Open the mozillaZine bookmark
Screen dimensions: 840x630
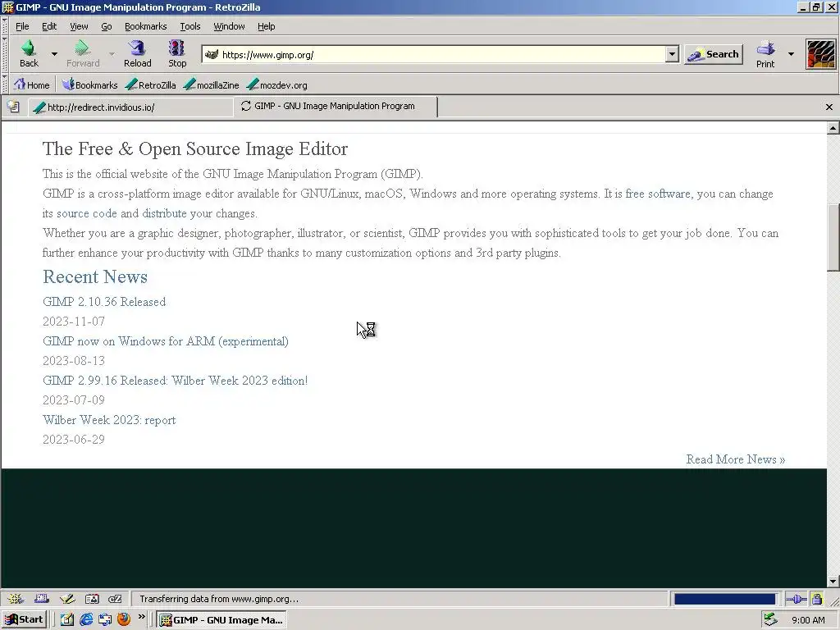click(x=211, y=84)
